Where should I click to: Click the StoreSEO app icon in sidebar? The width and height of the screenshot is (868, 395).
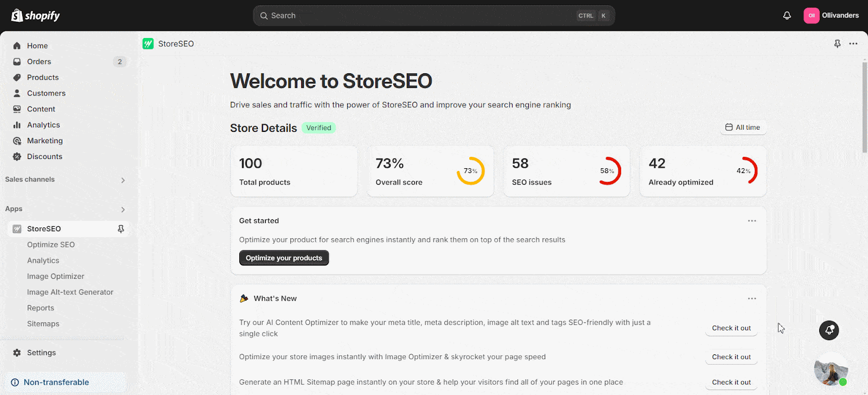17,229
